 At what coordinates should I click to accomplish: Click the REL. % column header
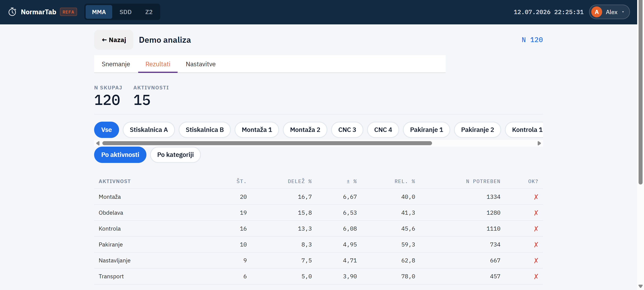405,181
